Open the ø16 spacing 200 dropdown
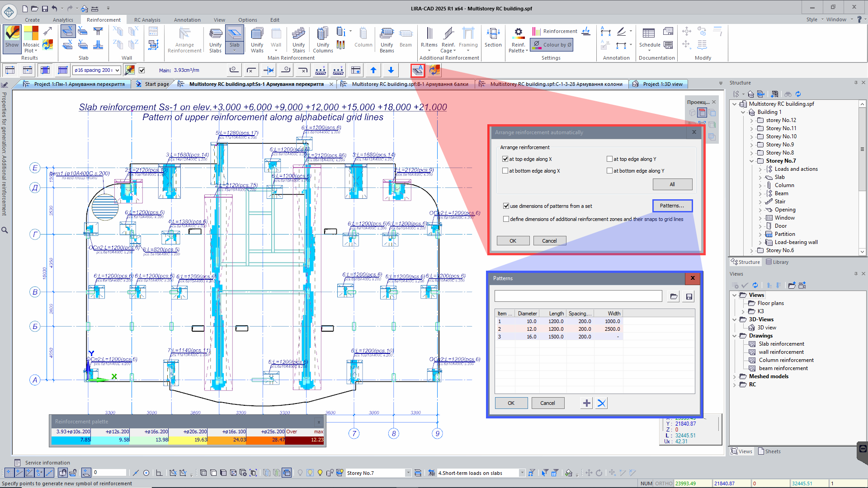 coord(117,70)
